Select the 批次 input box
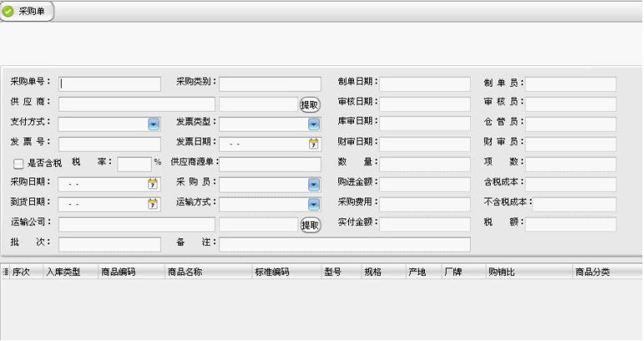 (109, 243)
